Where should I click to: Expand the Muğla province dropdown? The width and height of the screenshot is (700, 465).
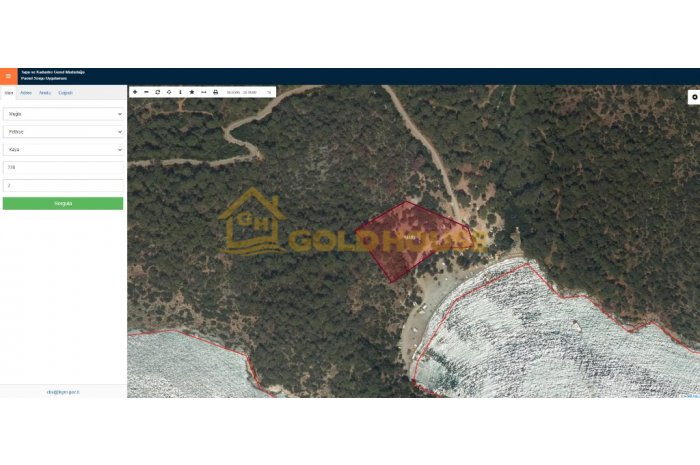63,114
